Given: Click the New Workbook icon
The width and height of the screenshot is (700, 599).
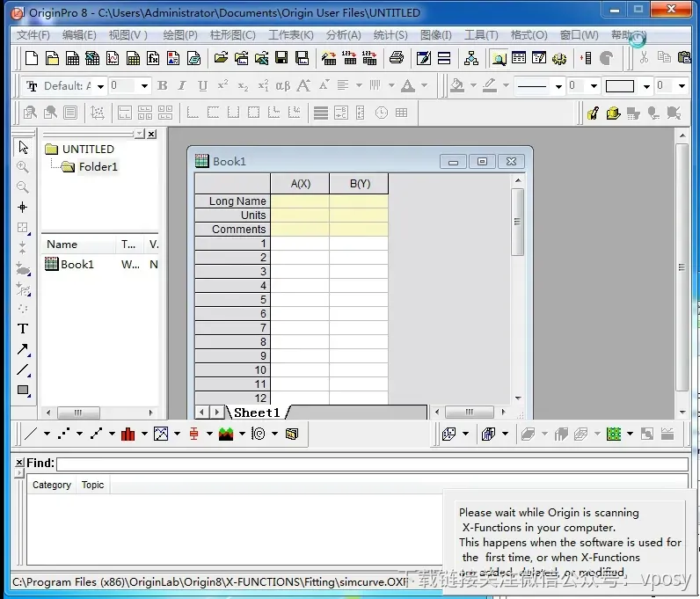Looking at the screenshot, I should click(72, 58).
